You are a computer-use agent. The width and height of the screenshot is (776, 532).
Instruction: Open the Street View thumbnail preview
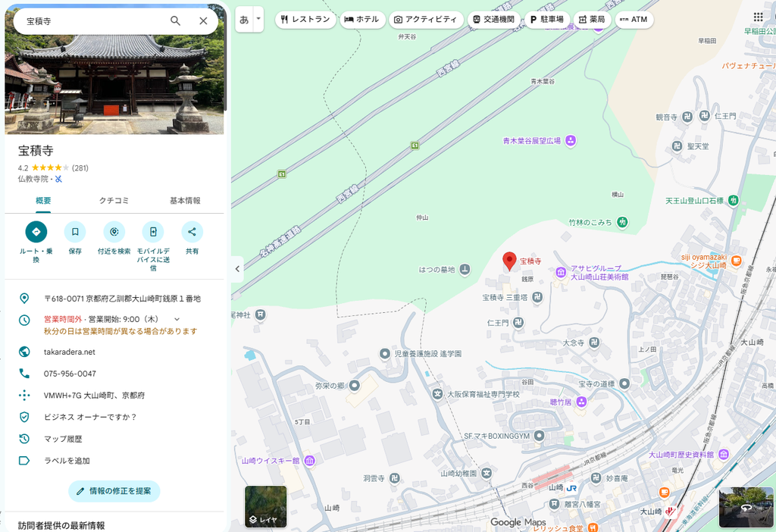746,507
